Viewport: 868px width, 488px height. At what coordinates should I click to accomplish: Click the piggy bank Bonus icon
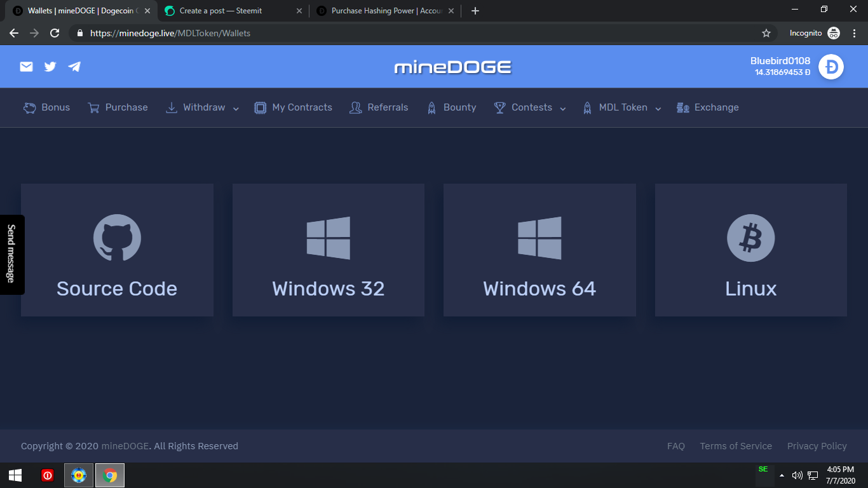tap(30, 108)
